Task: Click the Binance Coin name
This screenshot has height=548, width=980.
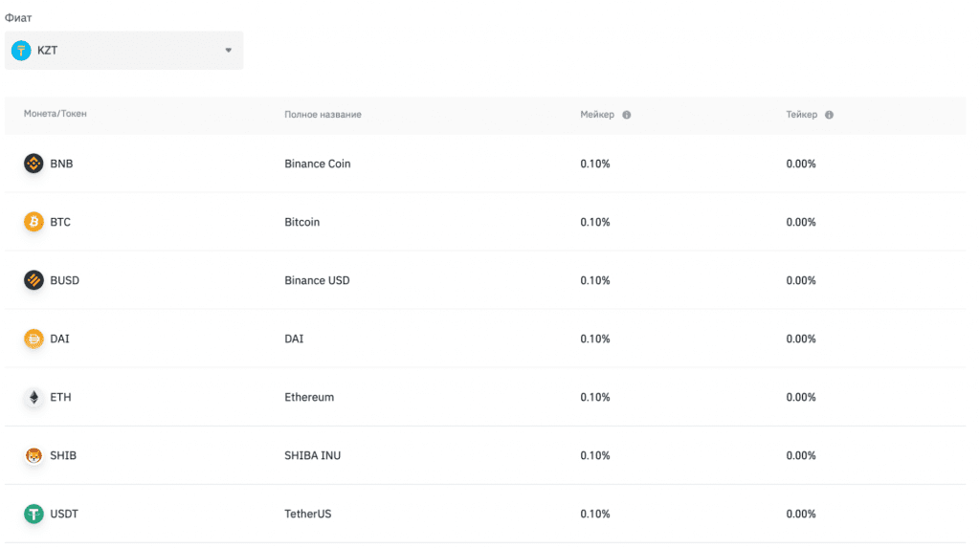Action: (x=318, y=164)
